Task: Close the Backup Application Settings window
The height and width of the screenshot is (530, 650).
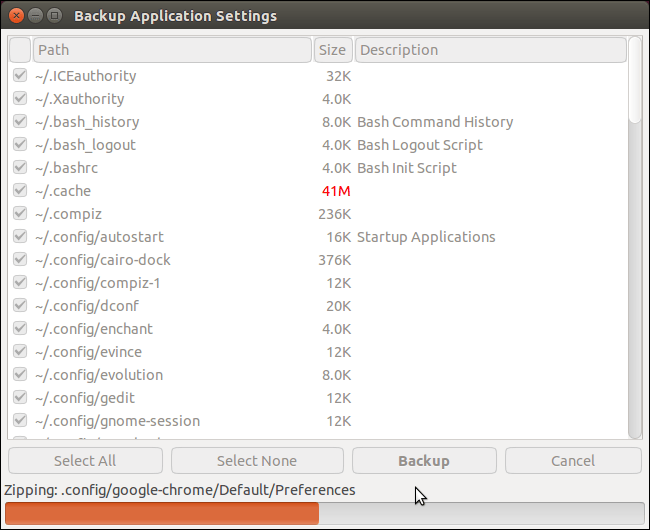Action: (x=14, y=16)
